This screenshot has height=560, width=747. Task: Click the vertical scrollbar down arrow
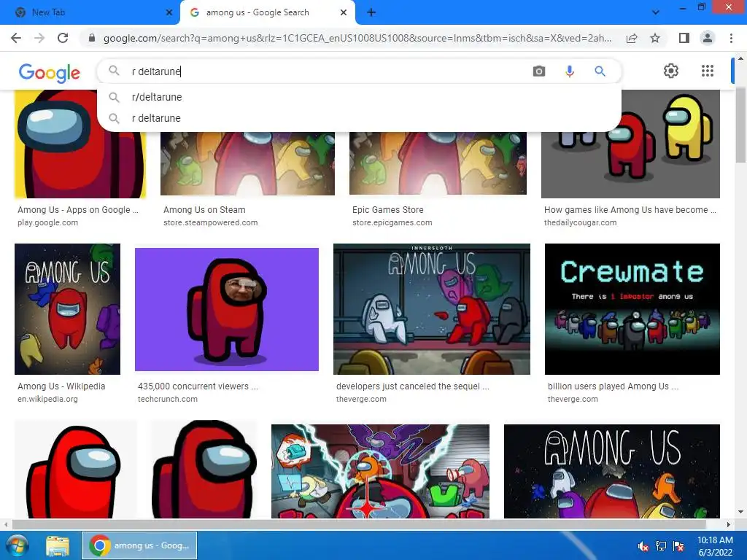tap(741, 513)
